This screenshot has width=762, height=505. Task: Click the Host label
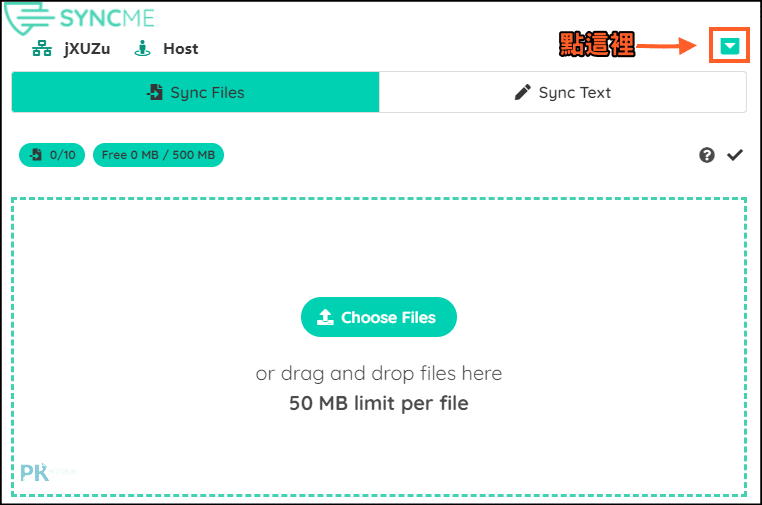[x=181, y=49]
